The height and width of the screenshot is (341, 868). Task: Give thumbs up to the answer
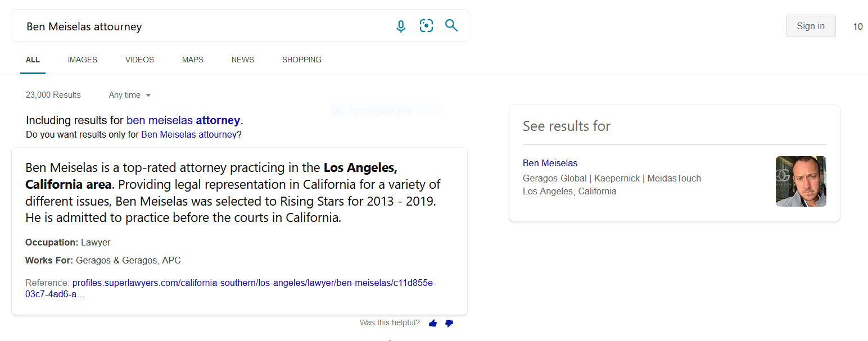[433, 323]
